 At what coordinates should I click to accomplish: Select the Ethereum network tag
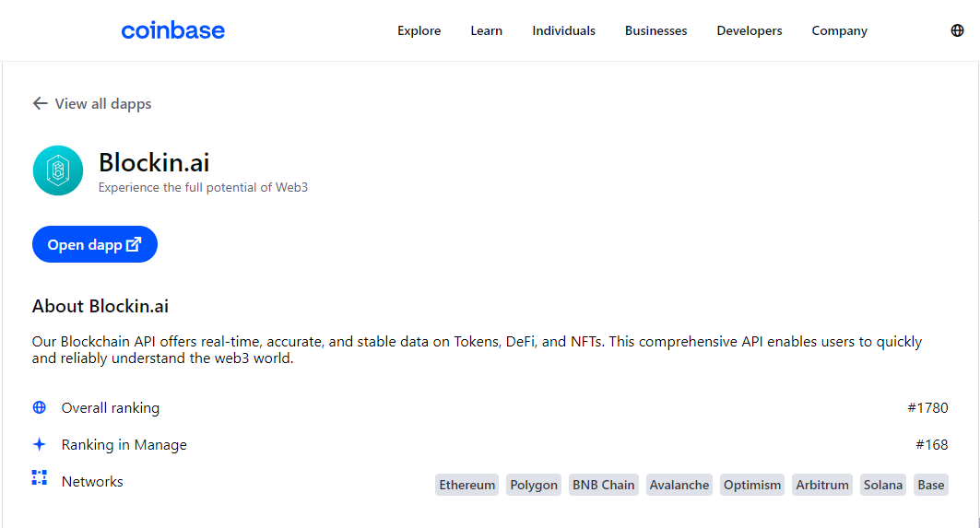(x=466, y=485)
